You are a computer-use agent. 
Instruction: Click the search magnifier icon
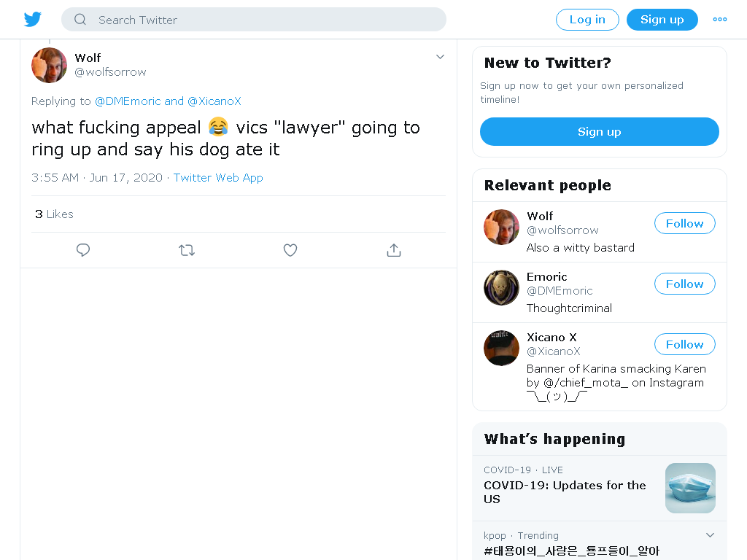80,20
